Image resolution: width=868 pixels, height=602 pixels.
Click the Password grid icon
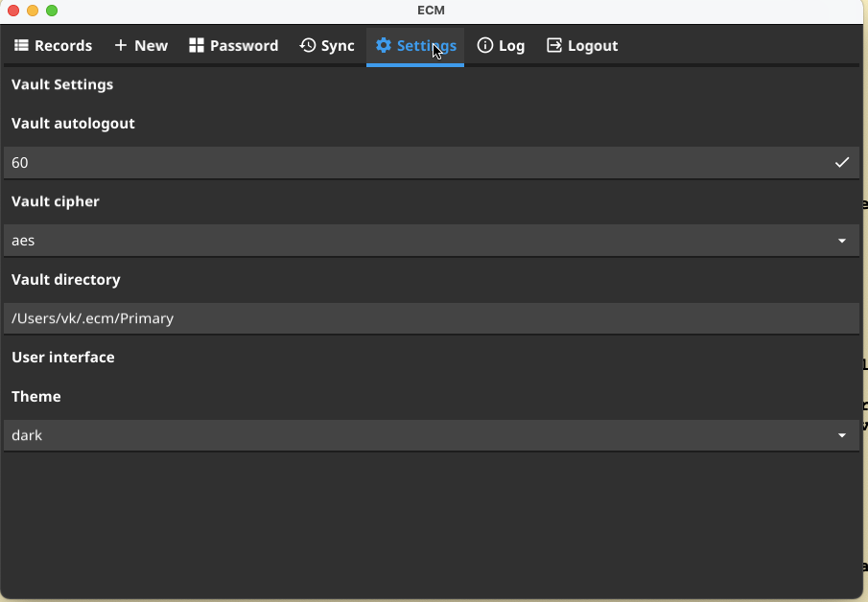(x=196, y=45)
